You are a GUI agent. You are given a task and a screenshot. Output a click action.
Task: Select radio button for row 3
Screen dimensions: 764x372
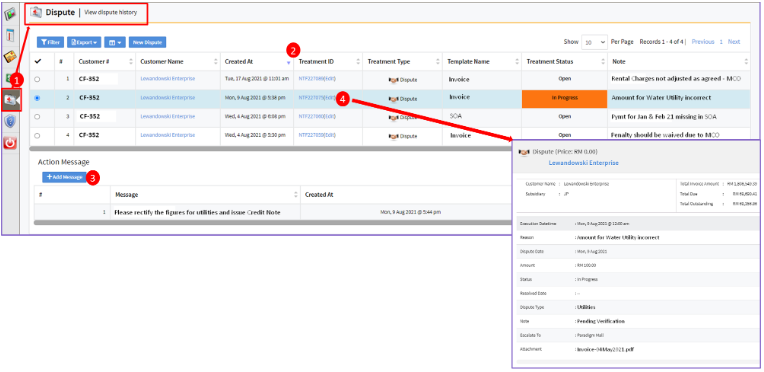click(x=38, y=117)
